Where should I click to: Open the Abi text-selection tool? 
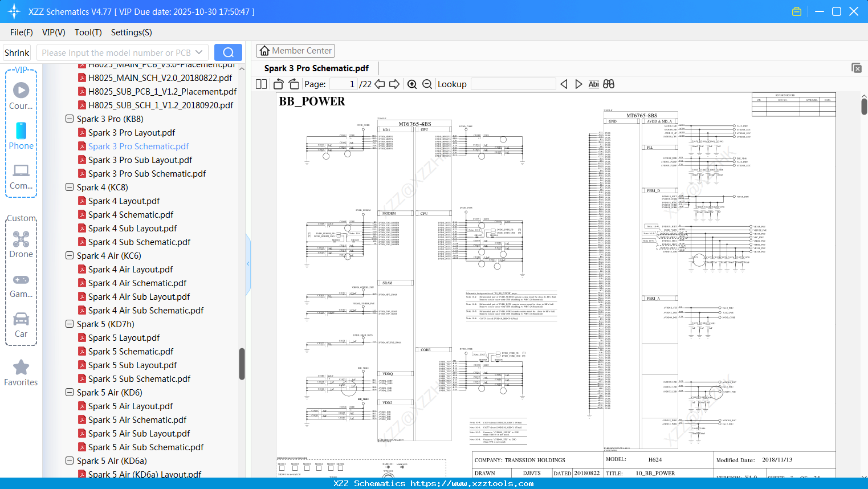point(594,84)
